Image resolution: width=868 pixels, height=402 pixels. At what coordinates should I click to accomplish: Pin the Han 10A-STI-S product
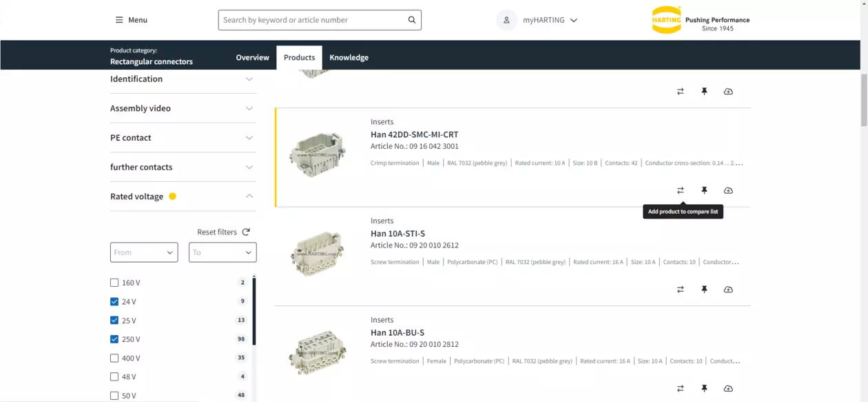coord(704,290)
